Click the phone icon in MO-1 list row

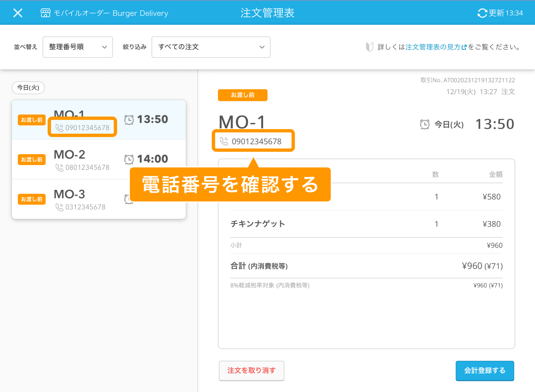pyautogui.click(x=59, y=128)
